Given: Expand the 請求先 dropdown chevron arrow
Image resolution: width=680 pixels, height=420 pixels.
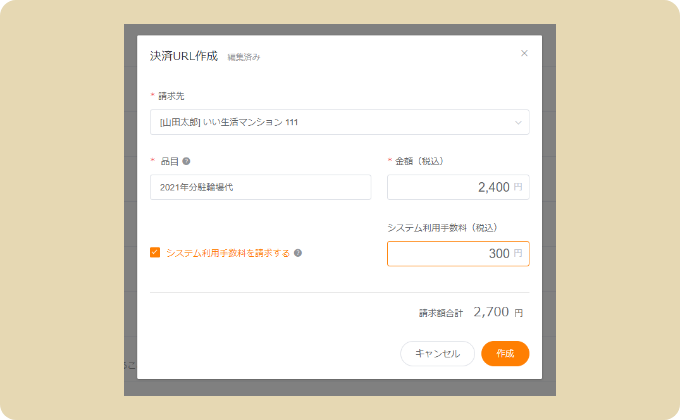Looking at the screenshot, I should [518, 123].
